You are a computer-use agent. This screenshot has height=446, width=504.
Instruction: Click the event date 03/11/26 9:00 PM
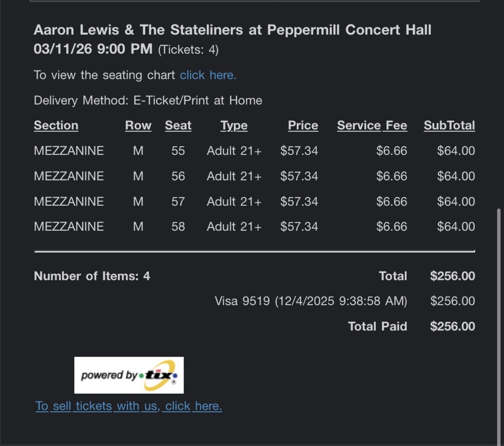click(93, 49)
